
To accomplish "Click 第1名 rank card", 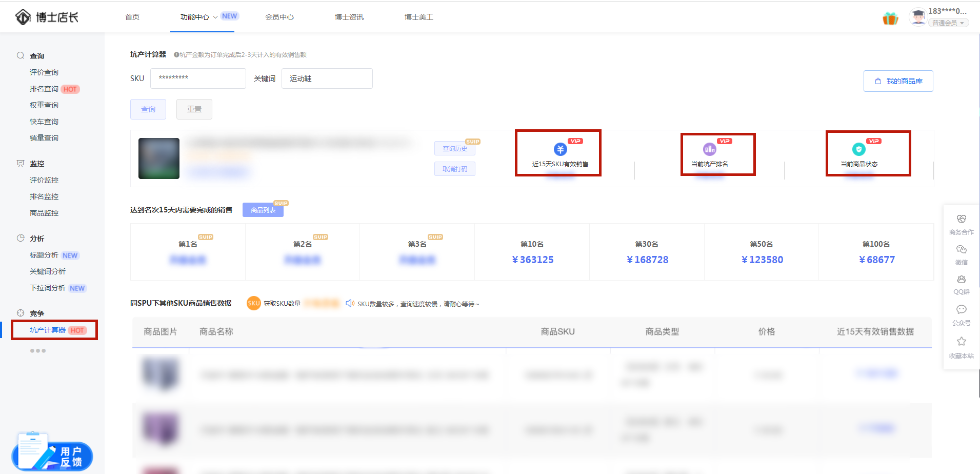I will pos(188,252).
